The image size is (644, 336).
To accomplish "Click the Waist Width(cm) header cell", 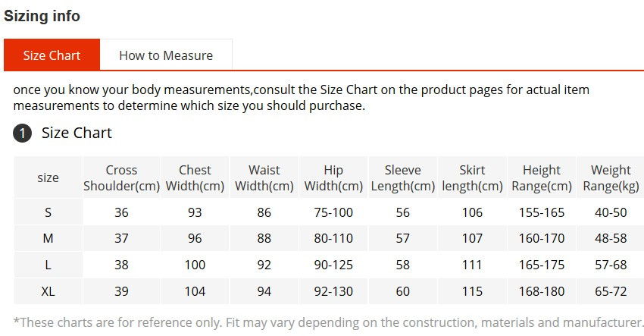I will tap(264, 177).
